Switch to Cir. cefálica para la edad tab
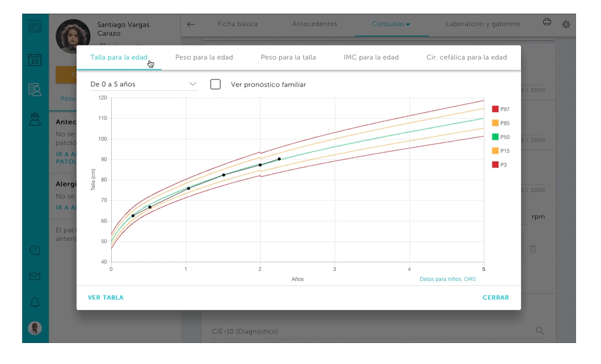Viewport: 601px width, 364px height. pos(466,57)
